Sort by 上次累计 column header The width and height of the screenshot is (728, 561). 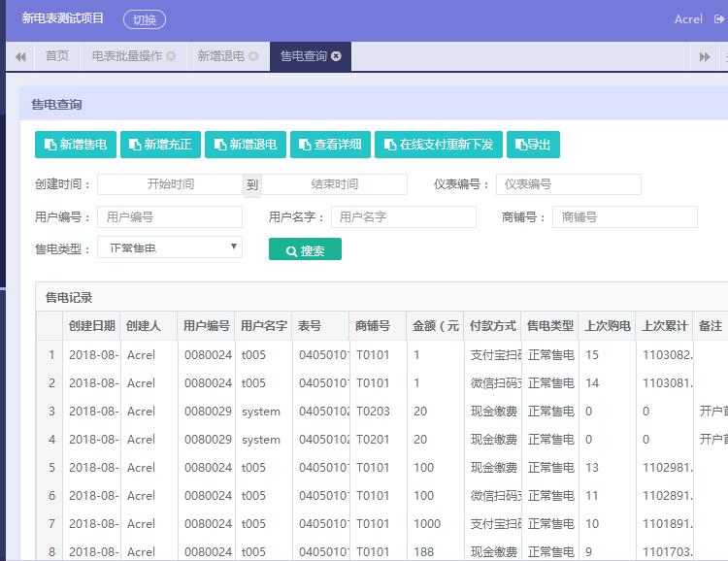click(x=664, y=326)
